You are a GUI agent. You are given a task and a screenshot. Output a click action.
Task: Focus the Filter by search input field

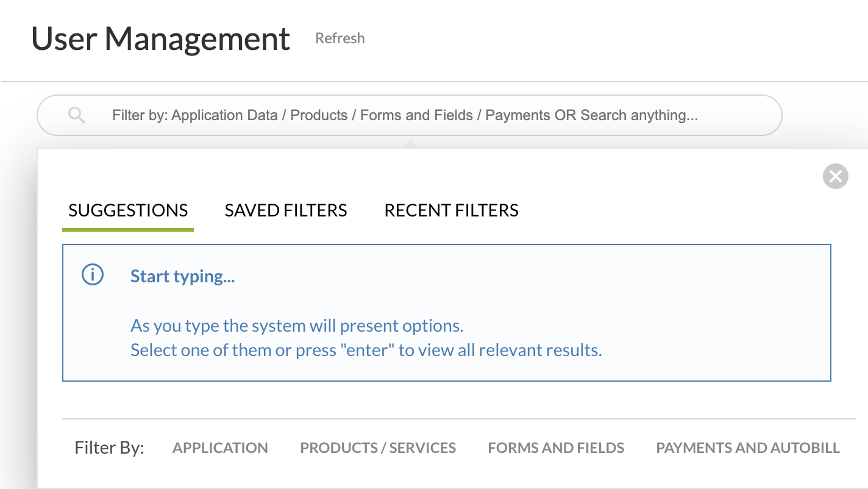[409, 115]
